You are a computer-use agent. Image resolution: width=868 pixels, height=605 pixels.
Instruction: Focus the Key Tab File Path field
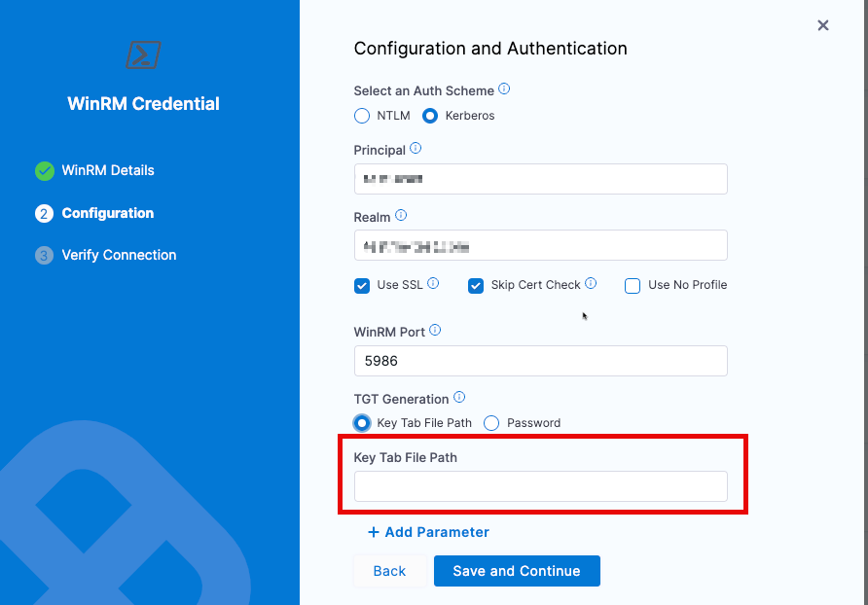pyautogui.click(x=540, y=486)
